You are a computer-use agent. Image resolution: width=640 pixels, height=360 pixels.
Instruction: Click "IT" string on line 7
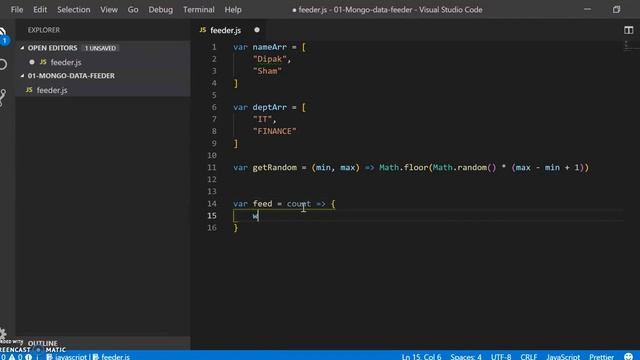[x=262, y=119]
